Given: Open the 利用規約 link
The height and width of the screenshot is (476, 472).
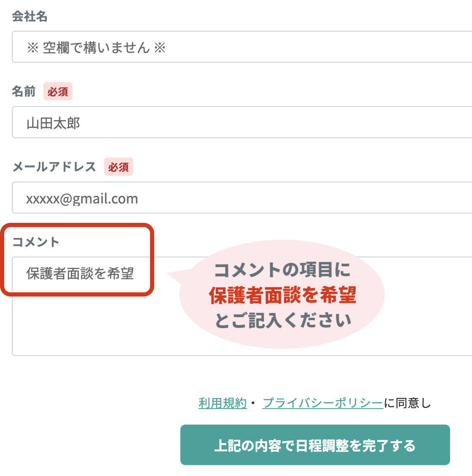Looking at the screenshot, I should [223, 403].
